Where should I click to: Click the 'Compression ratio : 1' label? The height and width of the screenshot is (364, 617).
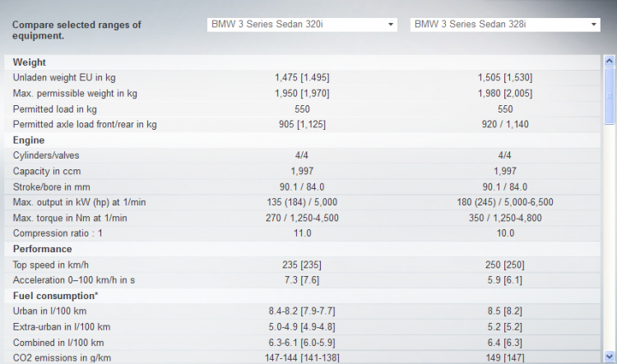[x=58, y=233]
